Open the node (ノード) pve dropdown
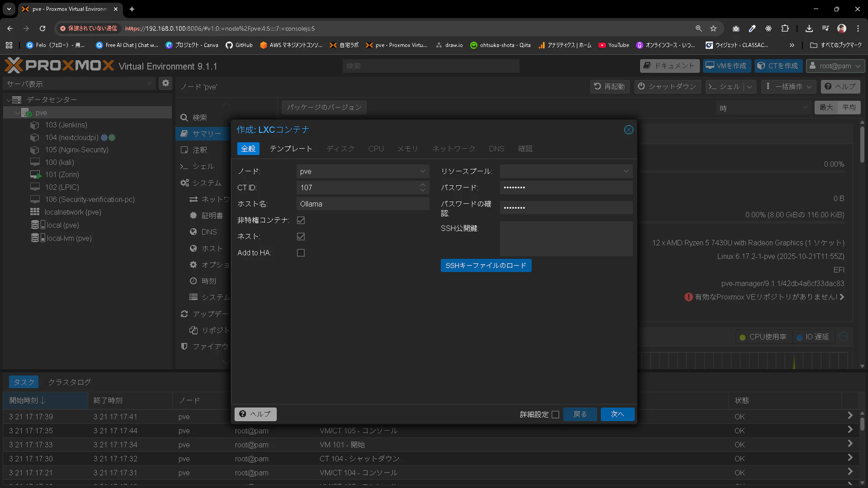The image size is (868, 488). tap(422, 171)
